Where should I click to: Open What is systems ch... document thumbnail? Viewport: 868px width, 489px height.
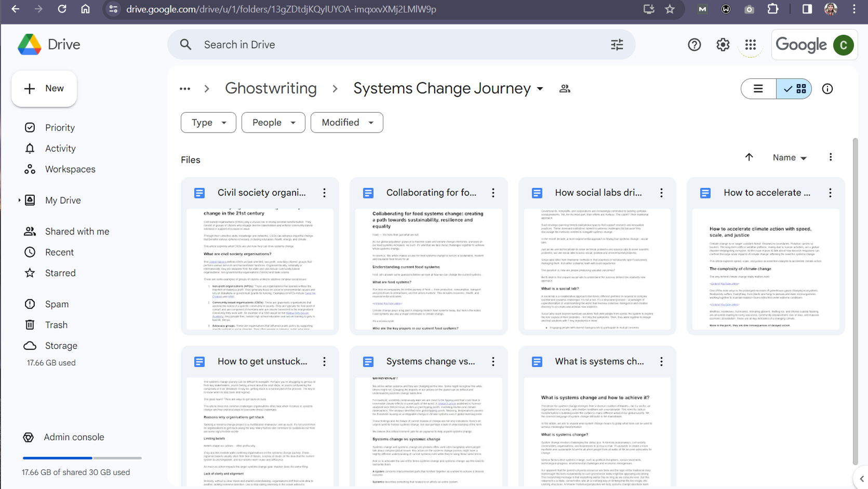(597, 432)
